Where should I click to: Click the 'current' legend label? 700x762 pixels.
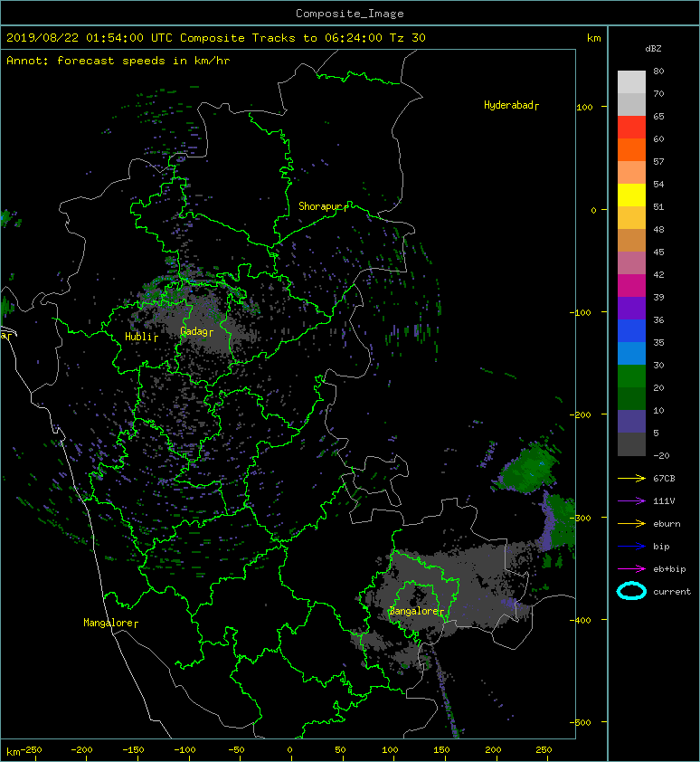point(672,592)
